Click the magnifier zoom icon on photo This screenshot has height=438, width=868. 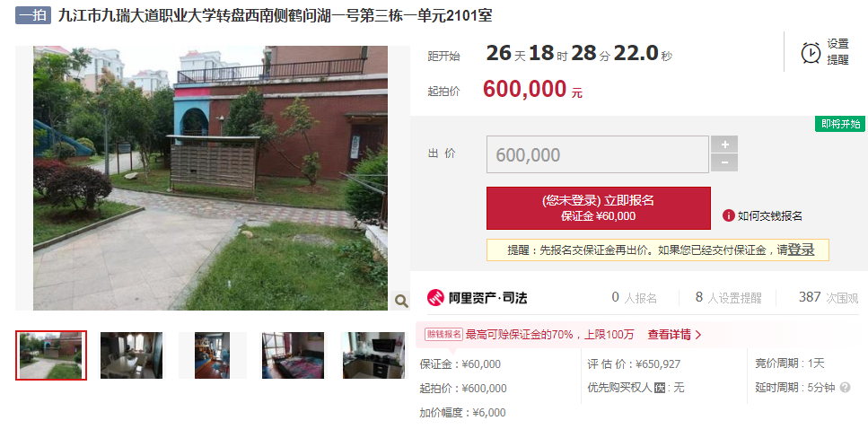[401, 301]
